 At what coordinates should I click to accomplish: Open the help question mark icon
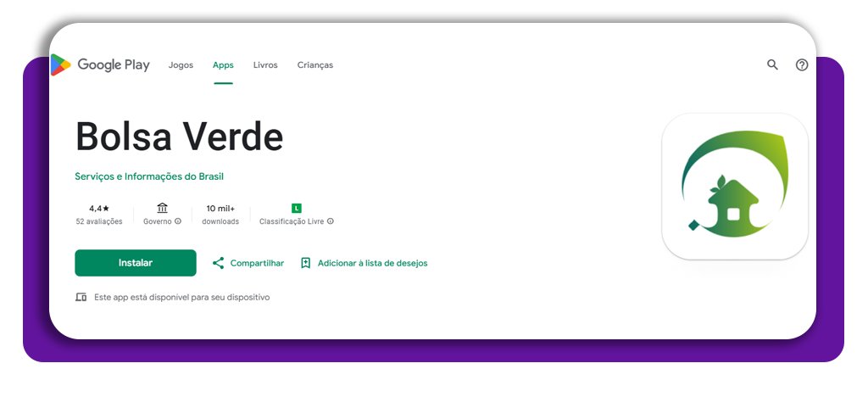point(802,64)
